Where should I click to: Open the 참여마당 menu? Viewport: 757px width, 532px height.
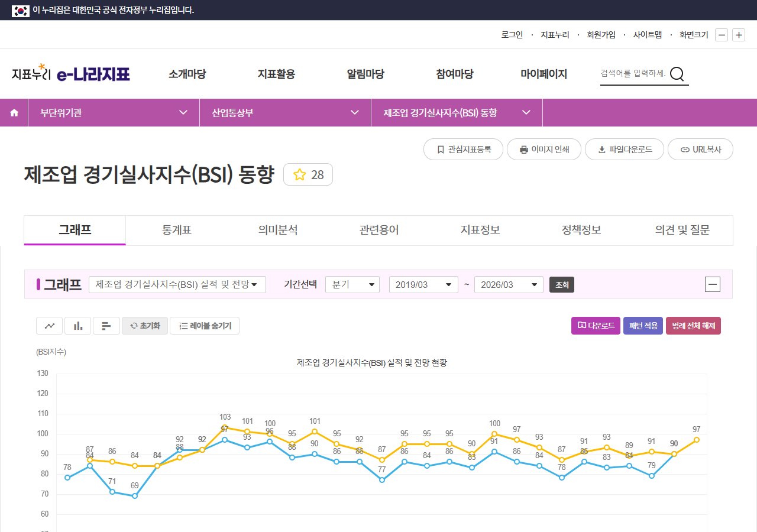(x=455, y=74)
